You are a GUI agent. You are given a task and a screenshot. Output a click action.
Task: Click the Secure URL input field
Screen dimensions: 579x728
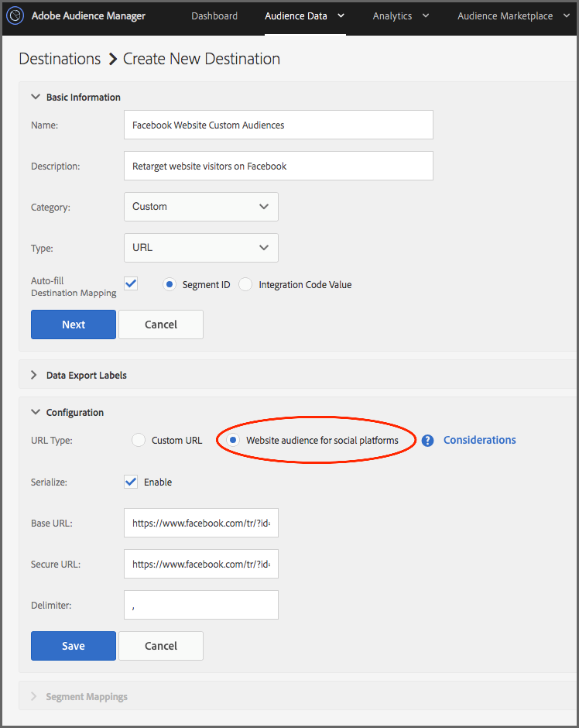point(201,564)
